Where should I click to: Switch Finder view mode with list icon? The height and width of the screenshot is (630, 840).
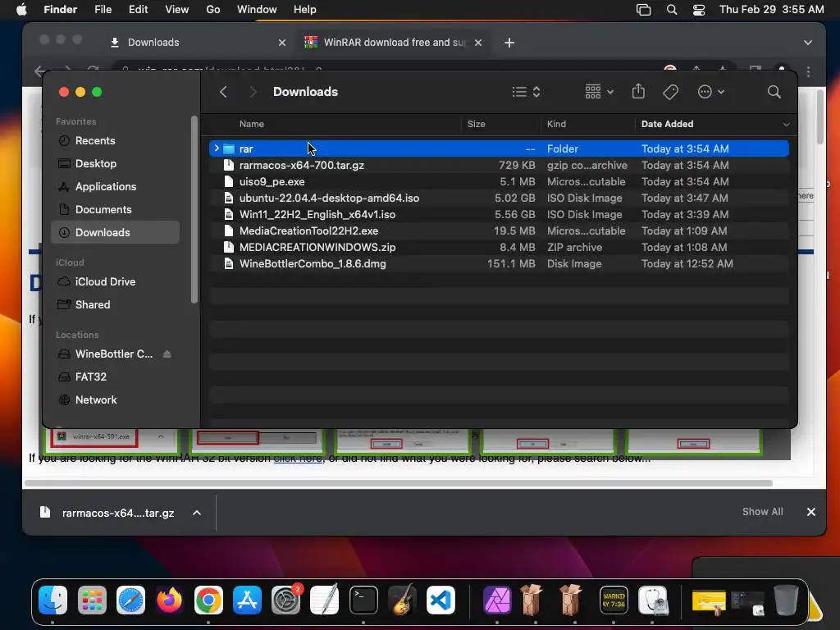526,92
